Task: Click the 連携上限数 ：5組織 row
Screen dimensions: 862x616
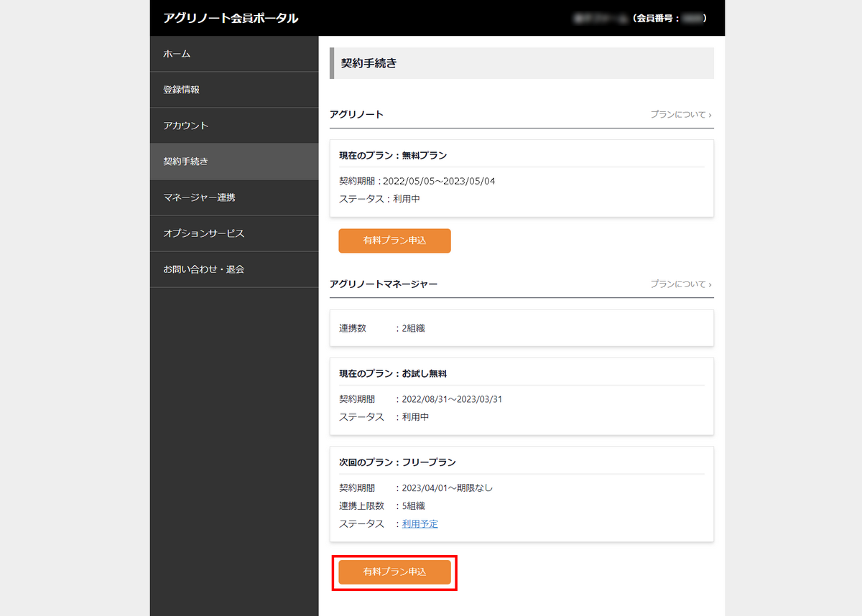Action: point(382,506)
